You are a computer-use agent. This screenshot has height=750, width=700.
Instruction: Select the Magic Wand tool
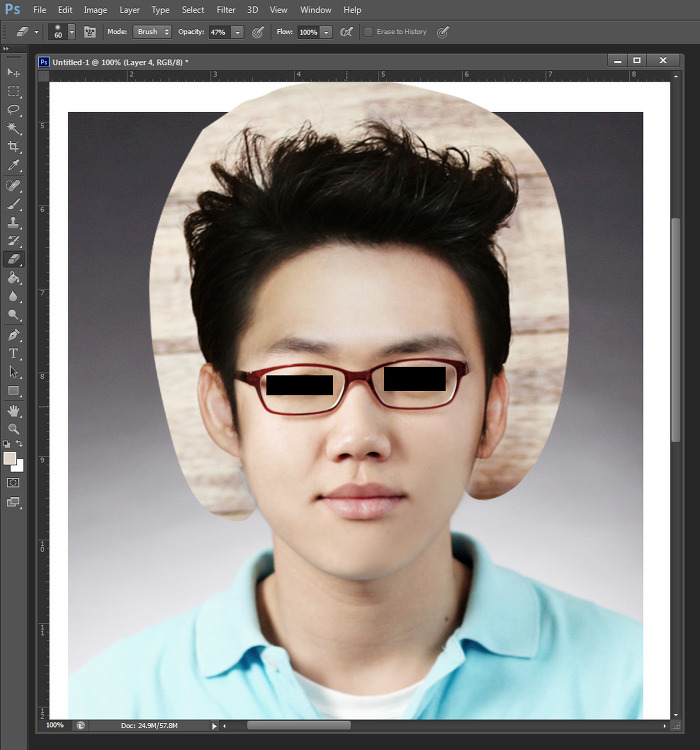13,128
